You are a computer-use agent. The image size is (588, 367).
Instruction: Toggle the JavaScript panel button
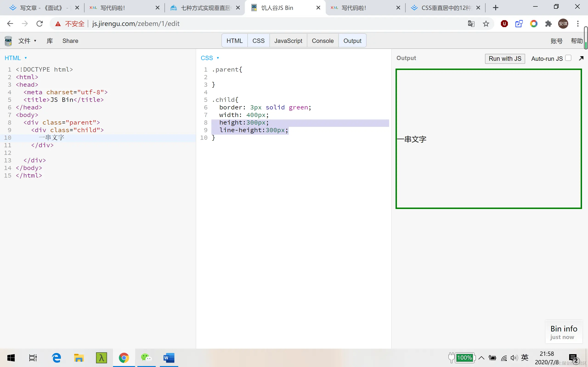pyautogui.click(x=288, y=41)
